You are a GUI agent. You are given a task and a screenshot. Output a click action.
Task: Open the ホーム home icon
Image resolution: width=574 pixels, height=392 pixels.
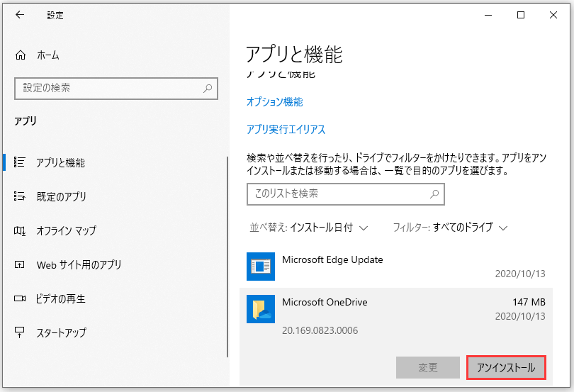[21, 55]
